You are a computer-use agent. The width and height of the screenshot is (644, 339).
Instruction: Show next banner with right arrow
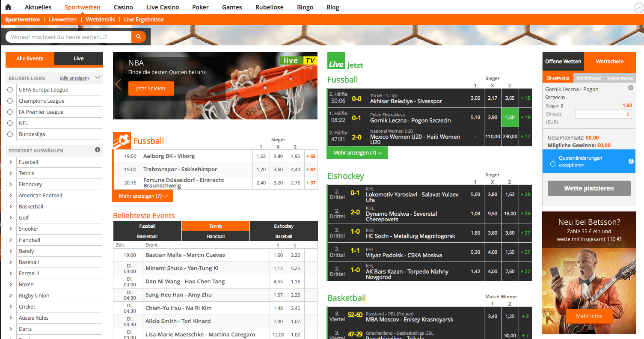(x=312, y=84)
